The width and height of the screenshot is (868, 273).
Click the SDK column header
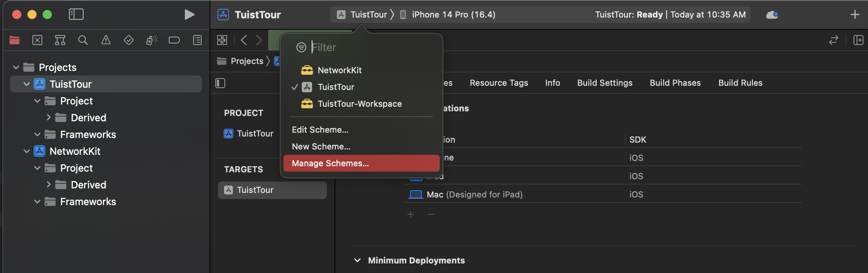[638, 140]
